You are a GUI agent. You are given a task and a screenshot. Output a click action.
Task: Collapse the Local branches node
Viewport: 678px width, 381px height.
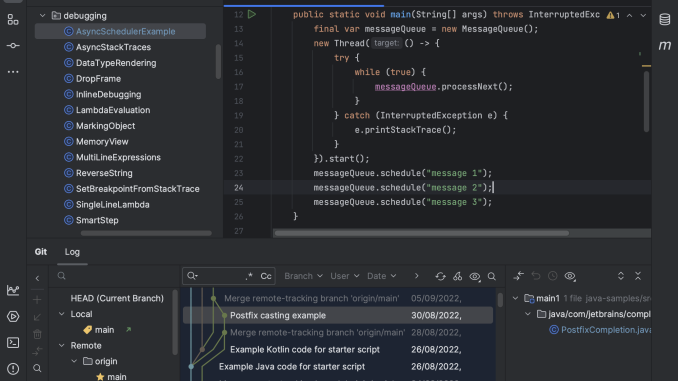coord(61,314)
